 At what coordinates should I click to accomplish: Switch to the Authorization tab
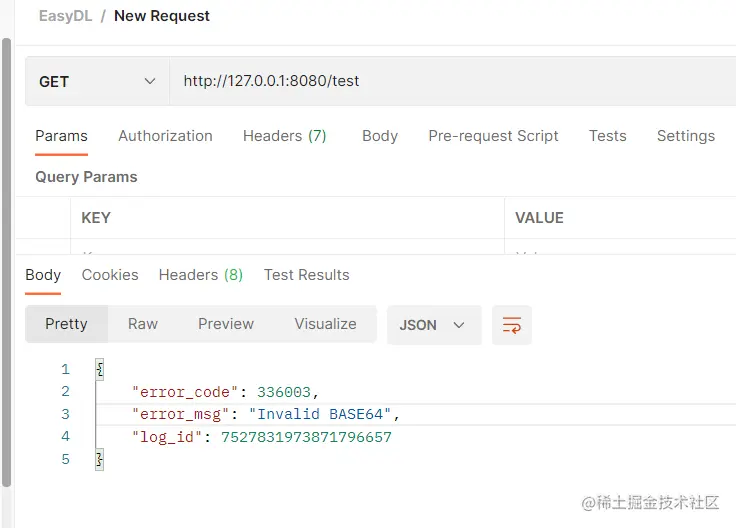(x=165, y=136)
